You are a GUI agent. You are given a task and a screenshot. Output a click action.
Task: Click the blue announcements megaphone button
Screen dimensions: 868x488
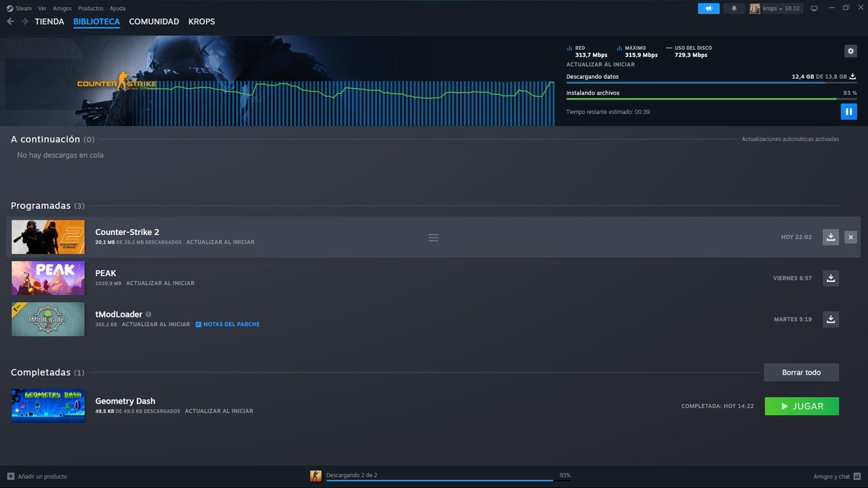[709, 8]
